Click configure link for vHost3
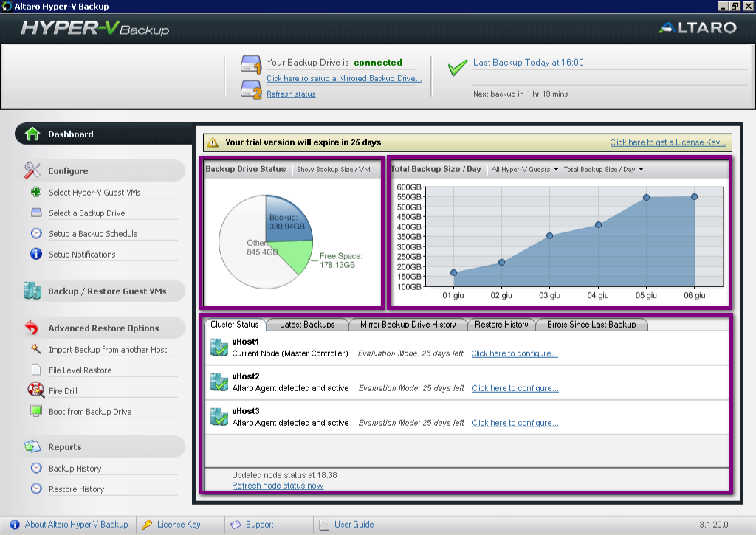The height and width of the screenshot is (535, 756). pos(515,423)
